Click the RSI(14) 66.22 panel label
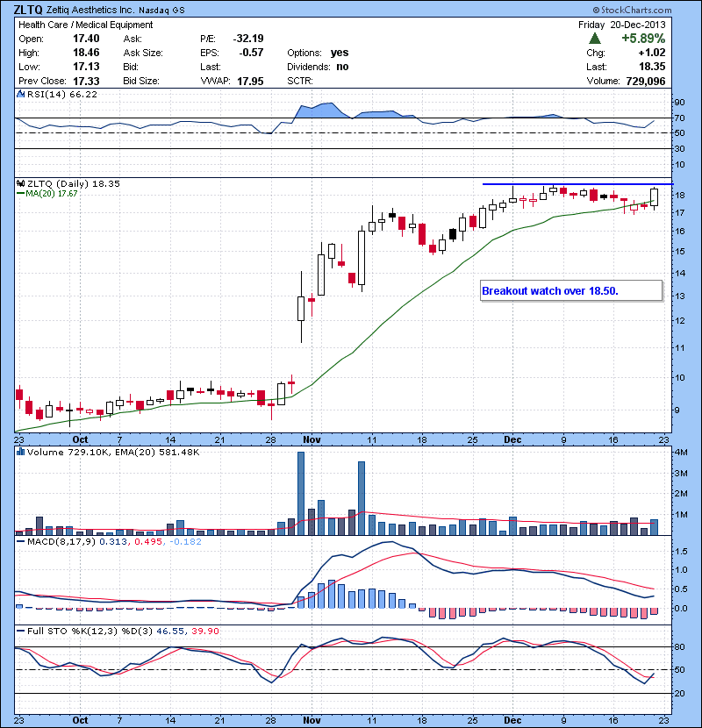 pos(62,94)
